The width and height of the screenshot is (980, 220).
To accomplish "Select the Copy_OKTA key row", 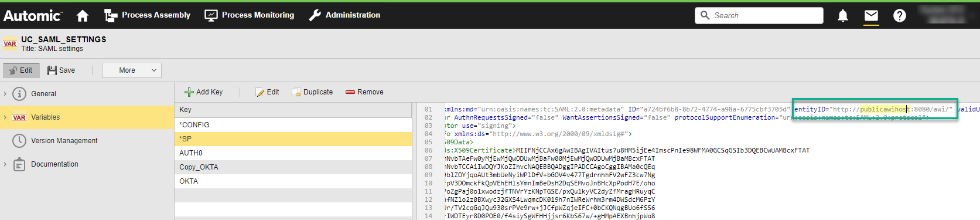I will point(293,167).
